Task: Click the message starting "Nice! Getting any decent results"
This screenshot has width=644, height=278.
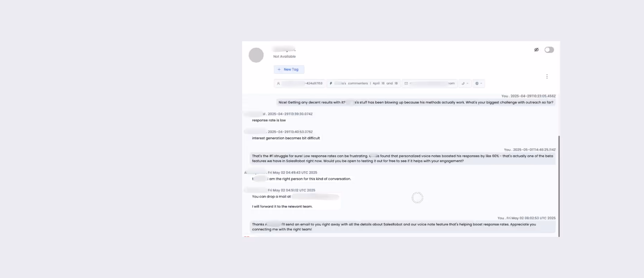Action: [x=416, y=103]
